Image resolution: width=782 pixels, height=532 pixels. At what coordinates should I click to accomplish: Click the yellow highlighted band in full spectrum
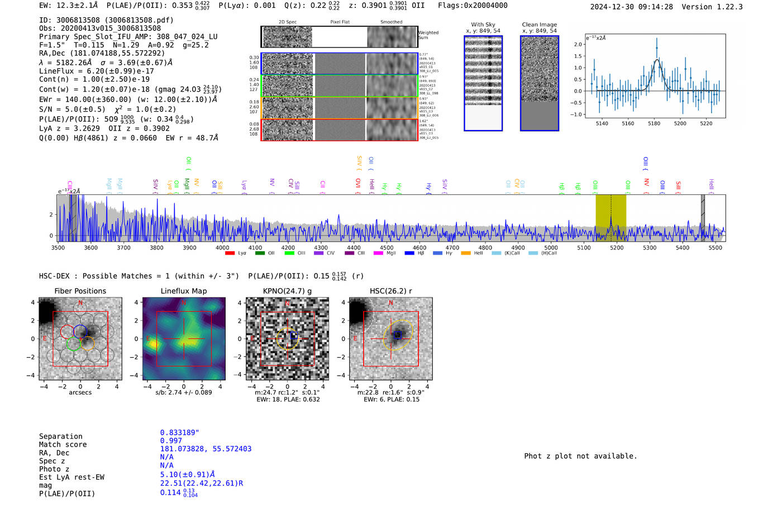[x=611, y=218]
